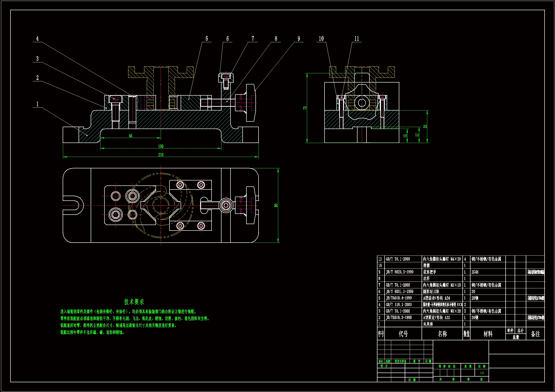Select the 210 overall length dimension

click(161, 155)
